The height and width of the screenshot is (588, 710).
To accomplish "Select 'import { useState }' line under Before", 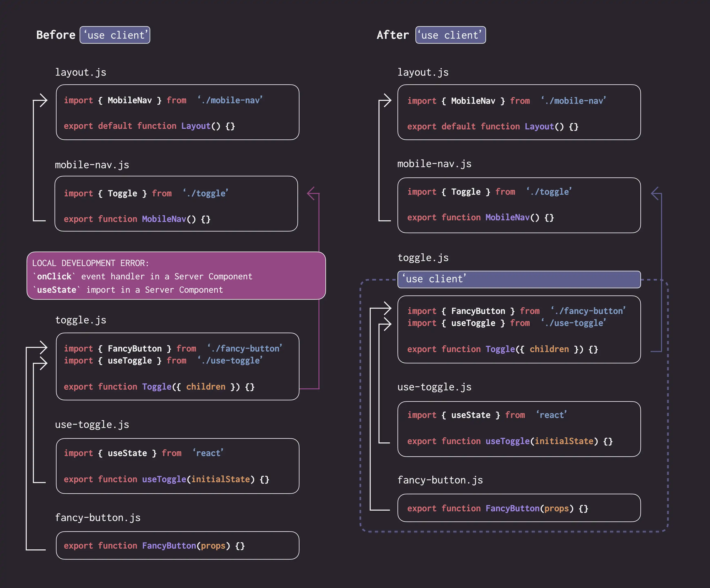I will tap(144, 453).
